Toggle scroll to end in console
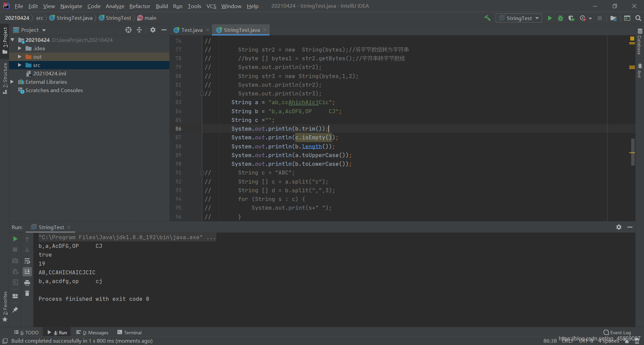 pyautogui.click(x=27, y=272)
